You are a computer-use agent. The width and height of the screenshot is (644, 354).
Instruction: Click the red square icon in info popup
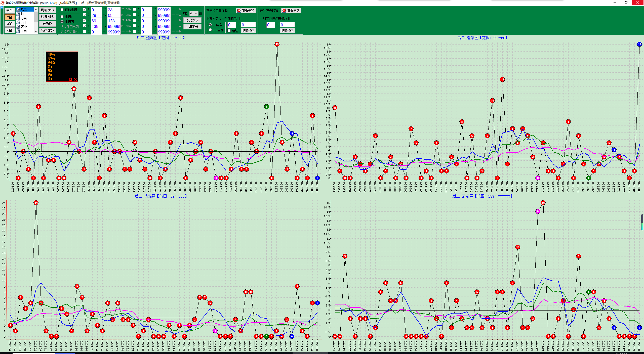point(70,79)
